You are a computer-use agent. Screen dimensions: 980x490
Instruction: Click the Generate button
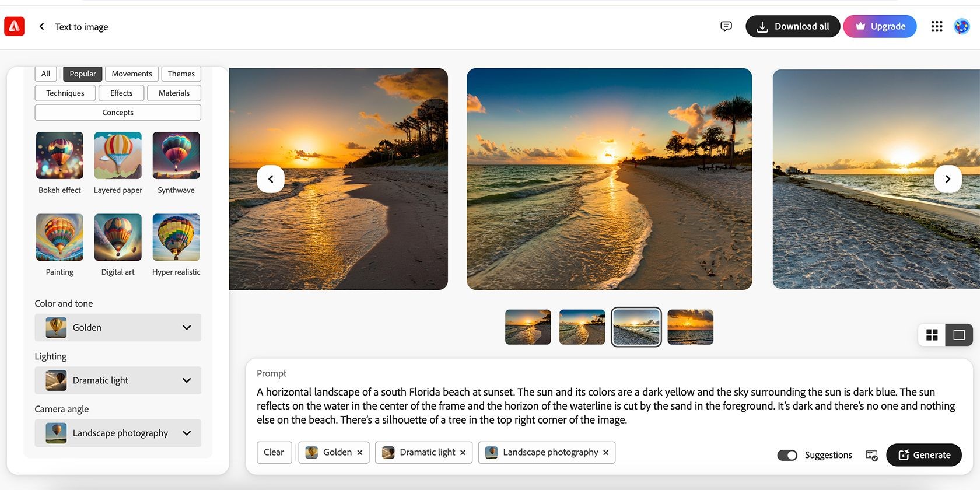tap(924, 455)
